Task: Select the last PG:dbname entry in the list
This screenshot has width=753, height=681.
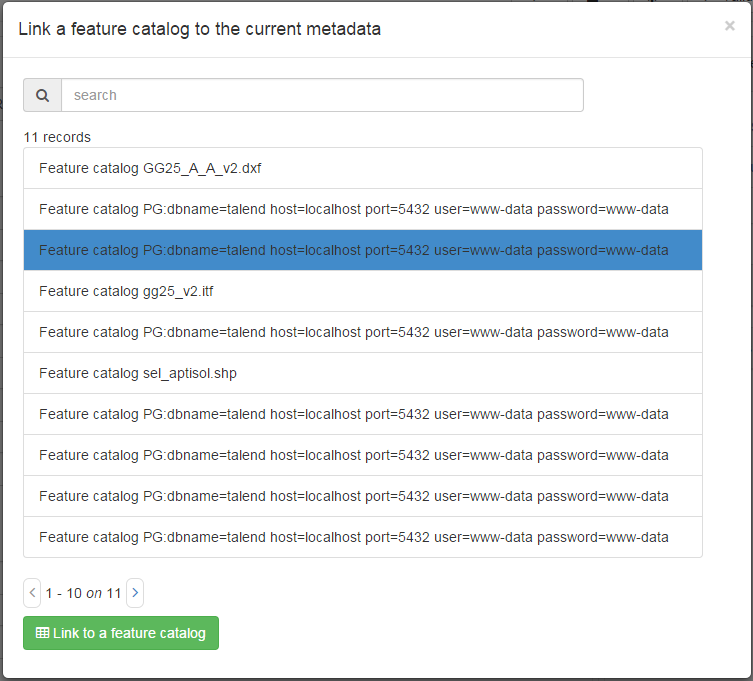Action: (363, 537)
